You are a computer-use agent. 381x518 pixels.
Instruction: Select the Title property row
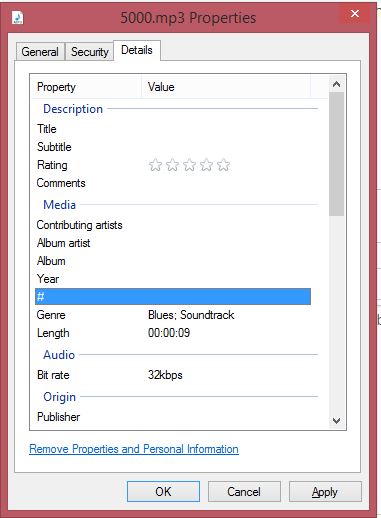point(173,129)
